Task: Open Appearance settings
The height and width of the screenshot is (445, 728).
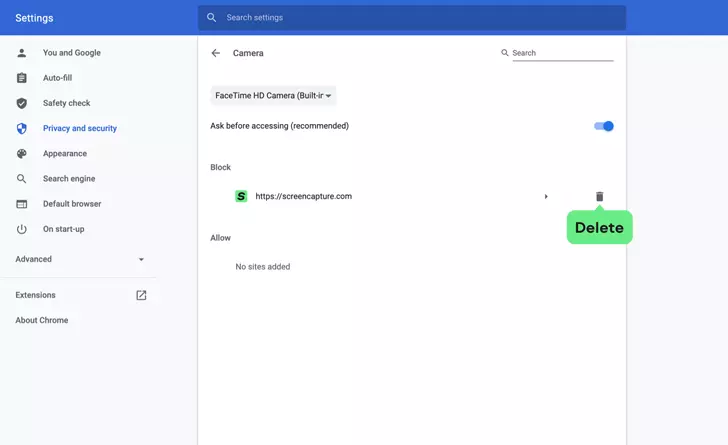Action: [x=65, y=153]
